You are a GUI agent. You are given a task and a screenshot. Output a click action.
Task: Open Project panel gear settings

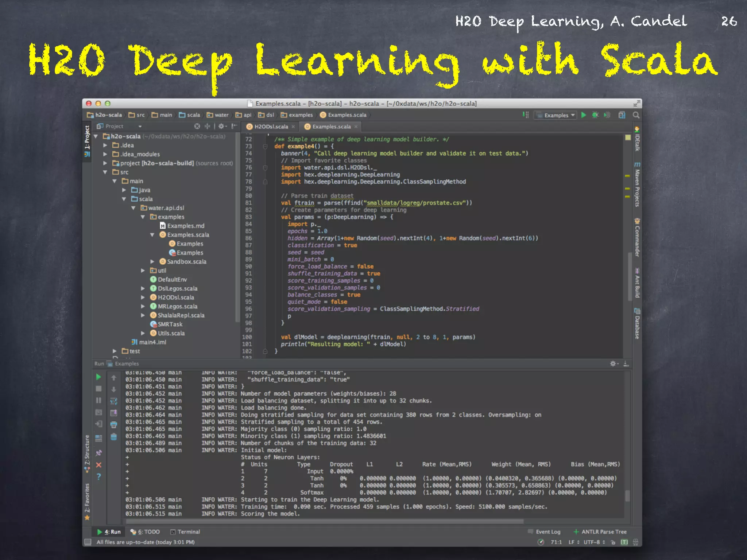click(x=222, y=126)
